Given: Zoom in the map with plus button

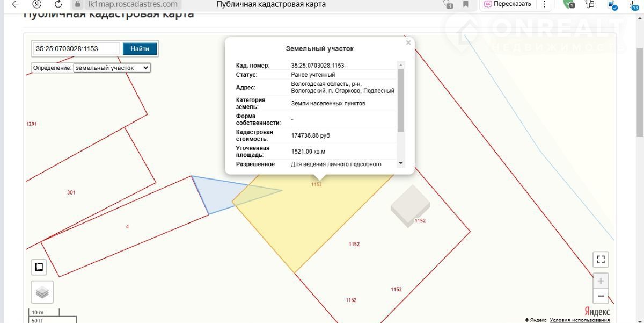Looking at the screenshot, I should click(601, 281).
